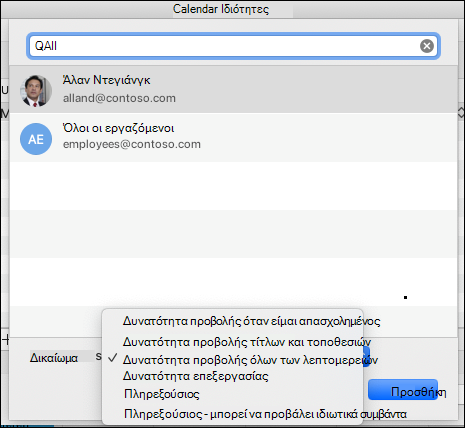
Task: Select Δυνατότητα προβολής όταν είμαι απασχολημένος
Action: (251, 321)
